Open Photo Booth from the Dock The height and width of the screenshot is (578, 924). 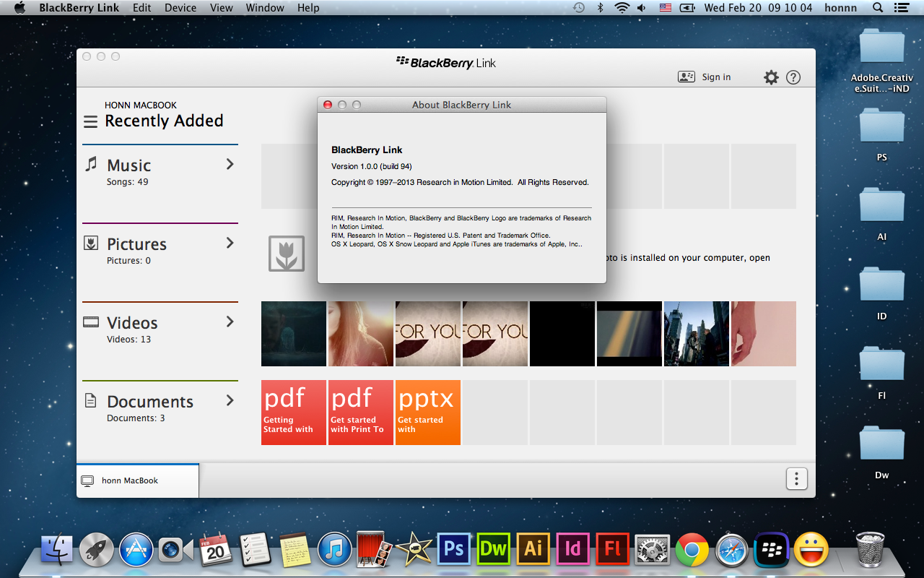click(x=374, y=551)
